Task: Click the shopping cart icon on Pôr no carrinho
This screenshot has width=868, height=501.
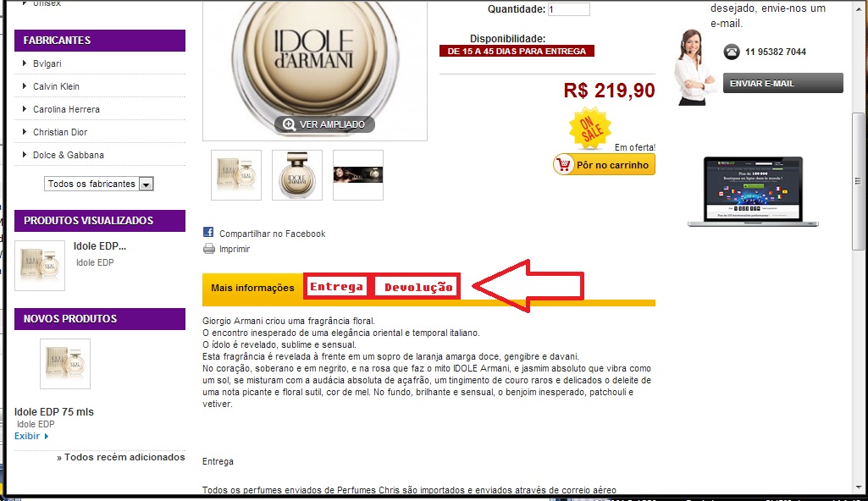Action: tap(563, 165)
